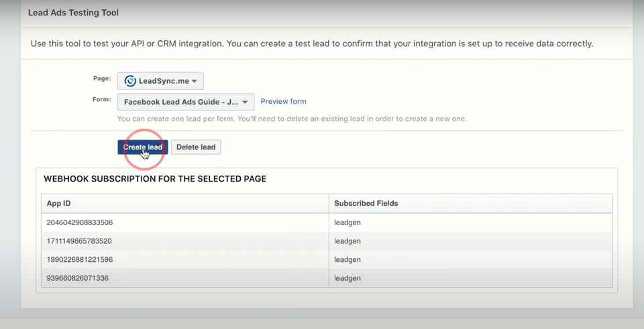This screenshot has height=329, width=644.
Task: Select App ID 1711149865783520
Action: coord(80,241)
